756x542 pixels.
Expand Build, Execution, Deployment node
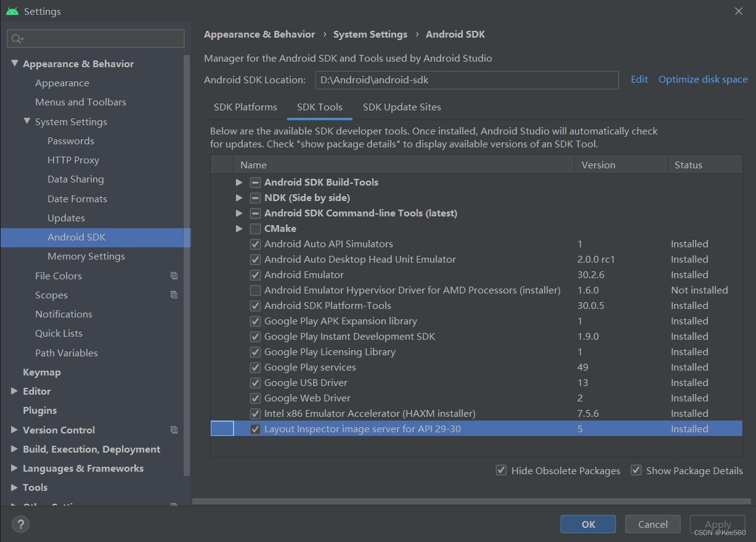click(x=14, y=449)
